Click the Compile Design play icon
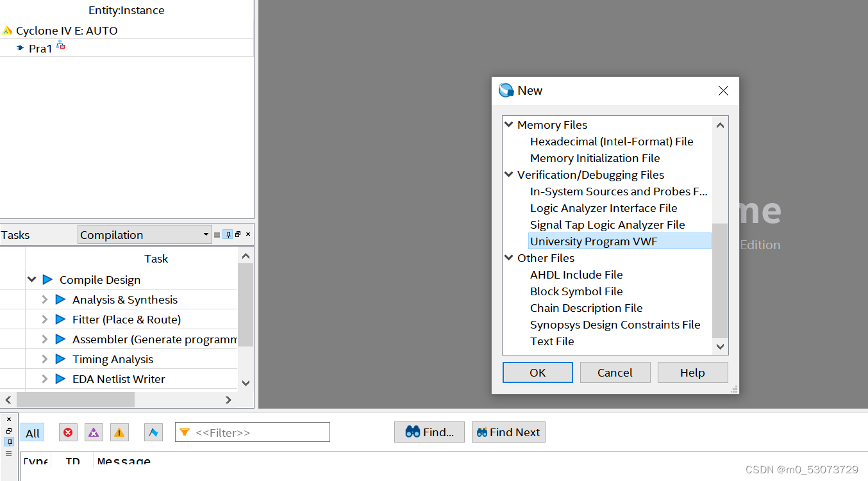Viewport: 868px width, 481px height. point(47,279)
